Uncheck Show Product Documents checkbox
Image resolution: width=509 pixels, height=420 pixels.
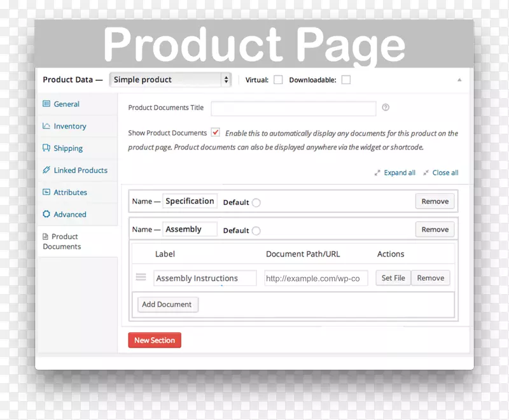(x=216, y=133)
